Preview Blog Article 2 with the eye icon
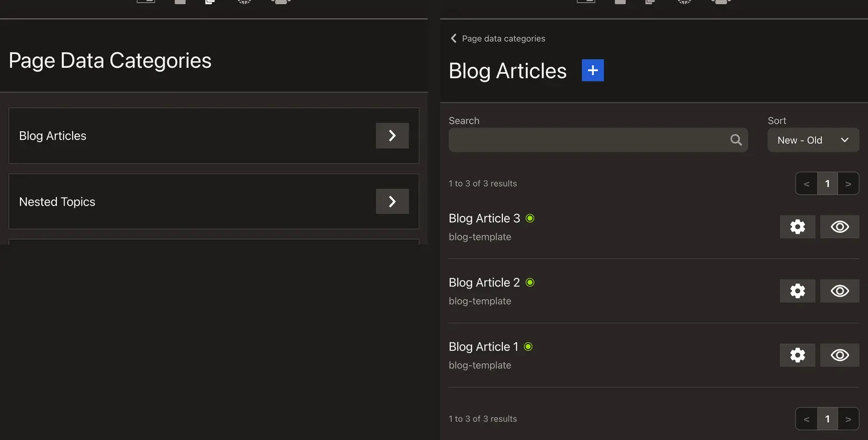 click(840, 291)
